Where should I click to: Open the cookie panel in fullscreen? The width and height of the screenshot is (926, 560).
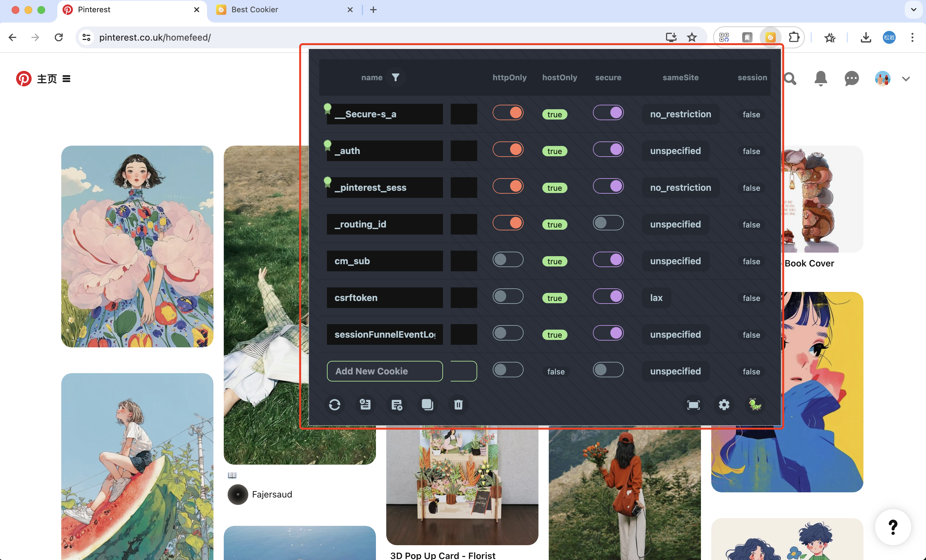693,404
